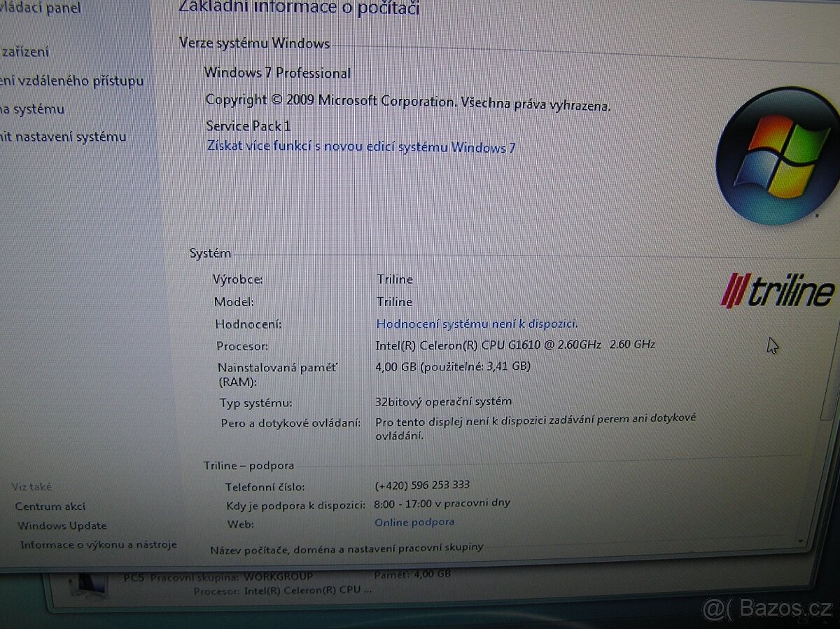Viewport: 840px width, 629px height.
Task: Click WORKGROUP text in background window
Action: click(278, 576)
